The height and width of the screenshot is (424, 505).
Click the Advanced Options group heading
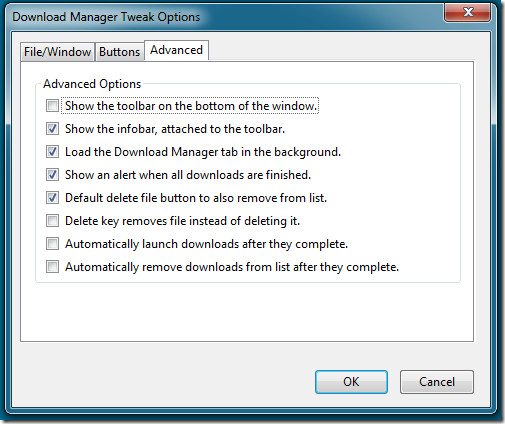click(x=92, y=84)
